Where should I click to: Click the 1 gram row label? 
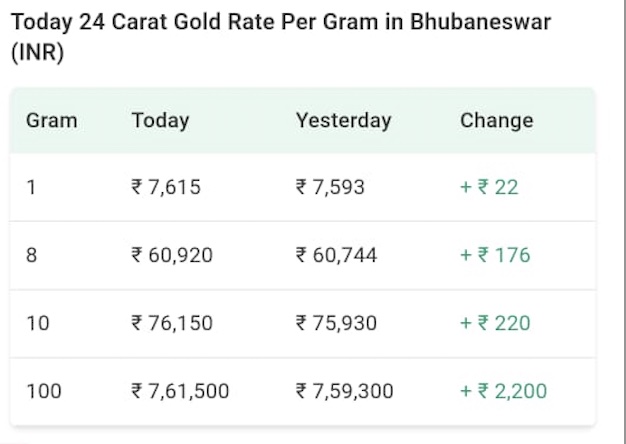click(x=31, y=187)
